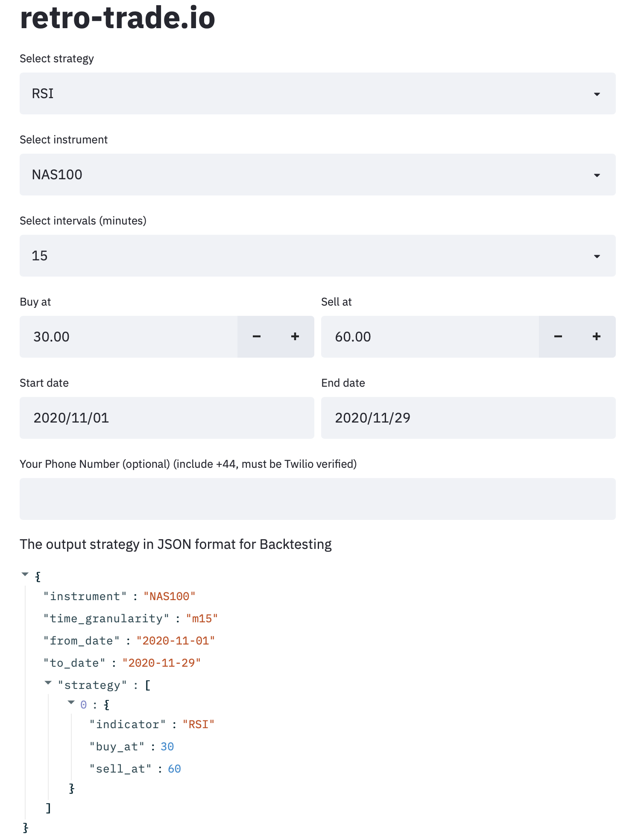
Task: Click the phone number input field
Action: pos(317,499)
